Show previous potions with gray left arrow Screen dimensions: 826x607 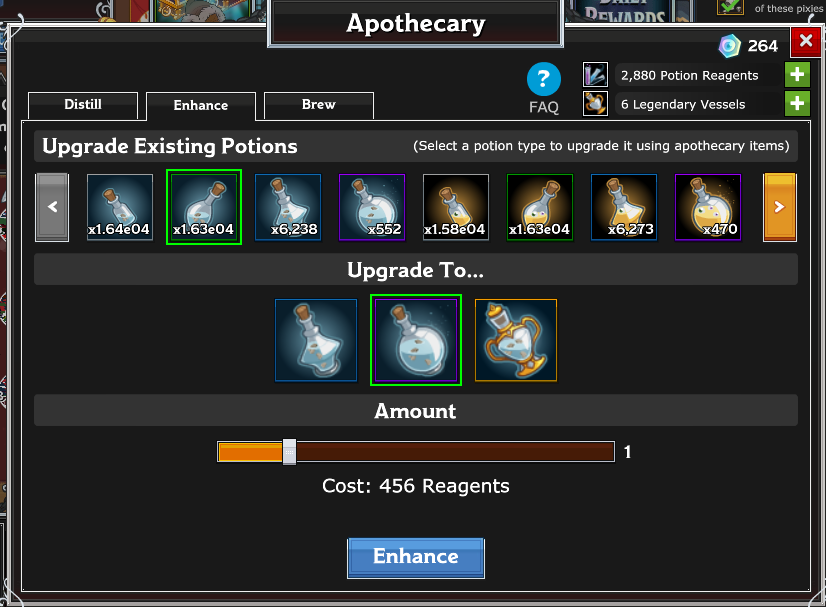click(x=52, y=207)
